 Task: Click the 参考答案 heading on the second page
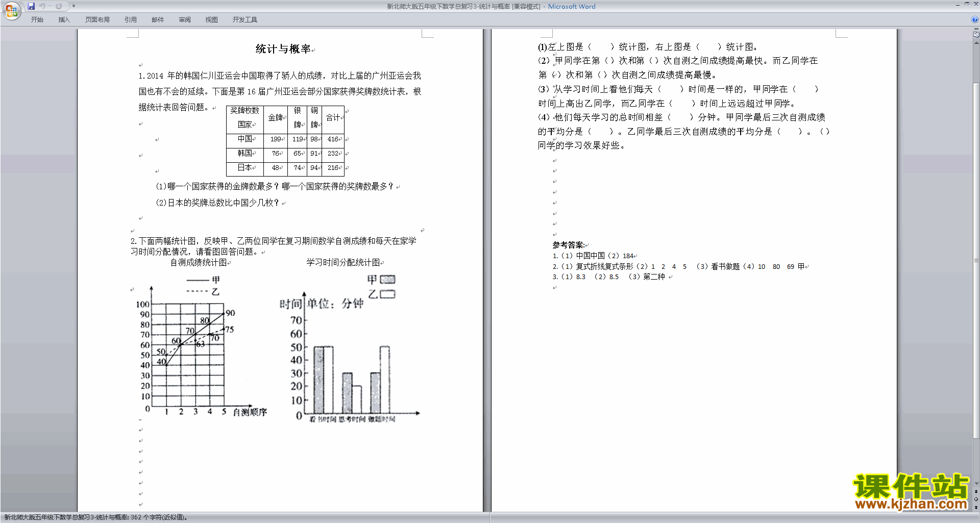click(x=569, y=245)
